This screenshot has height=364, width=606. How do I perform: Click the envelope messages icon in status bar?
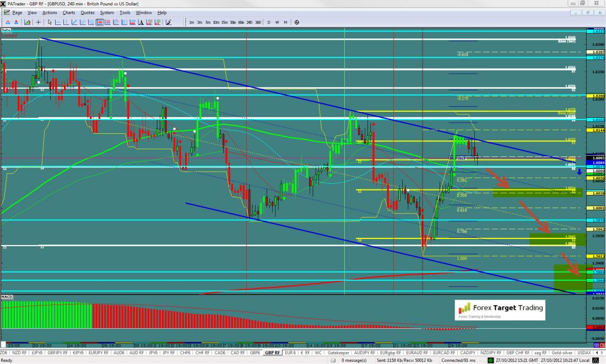point(336,360)
